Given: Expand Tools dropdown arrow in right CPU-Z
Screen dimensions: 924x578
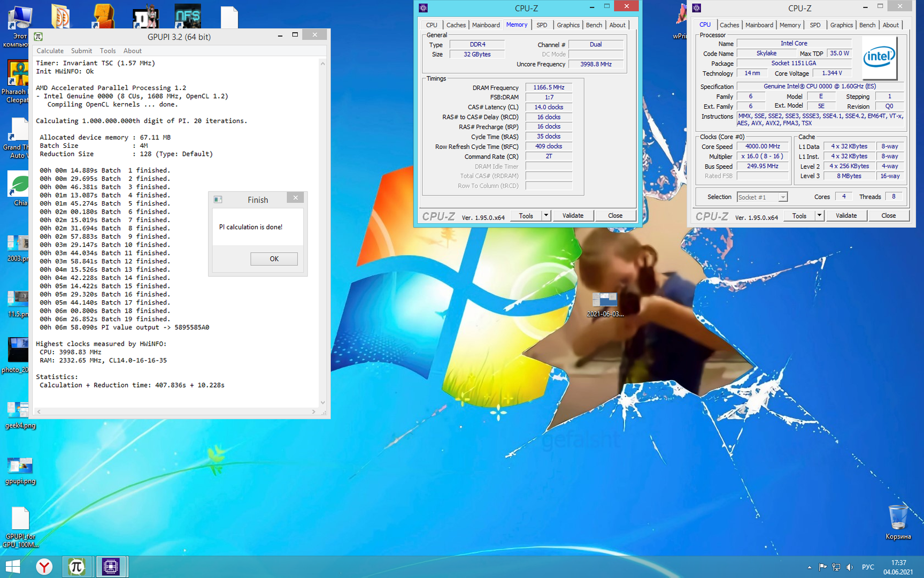Looking at the screenshot, I should (x=819, y=216).
